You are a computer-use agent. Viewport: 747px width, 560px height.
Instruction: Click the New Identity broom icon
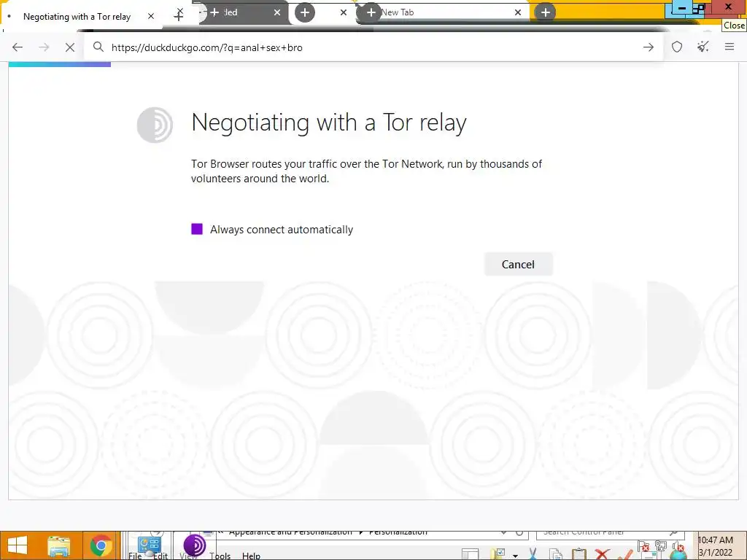pos(703,47)
